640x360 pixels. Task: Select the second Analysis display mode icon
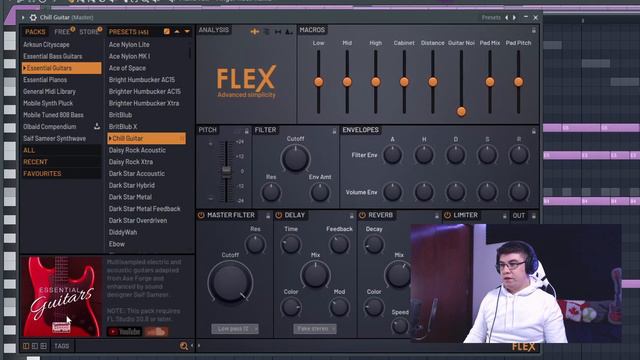click(x=267, y=31)
